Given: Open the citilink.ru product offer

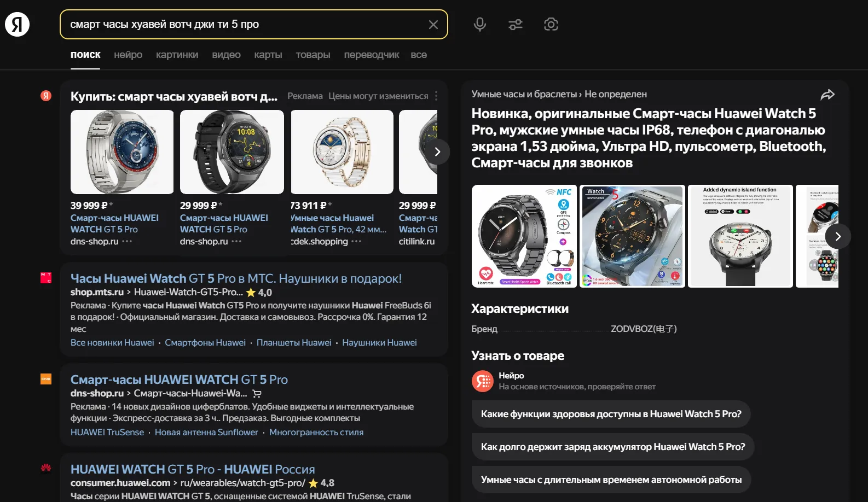Looking at the screenshot, I should pyautogui.click(x=417, y=241).
